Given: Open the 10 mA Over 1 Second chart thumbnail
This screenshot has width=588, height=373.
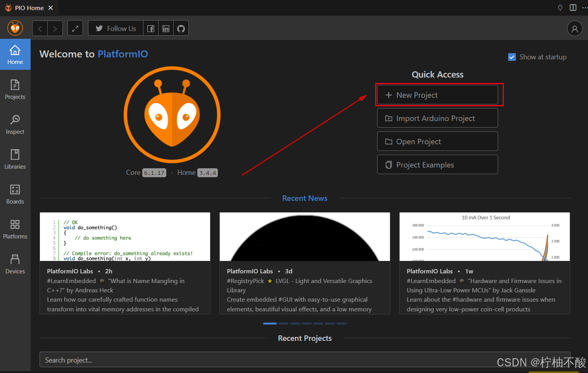Looking at the screenshot, I should point(485,237).
